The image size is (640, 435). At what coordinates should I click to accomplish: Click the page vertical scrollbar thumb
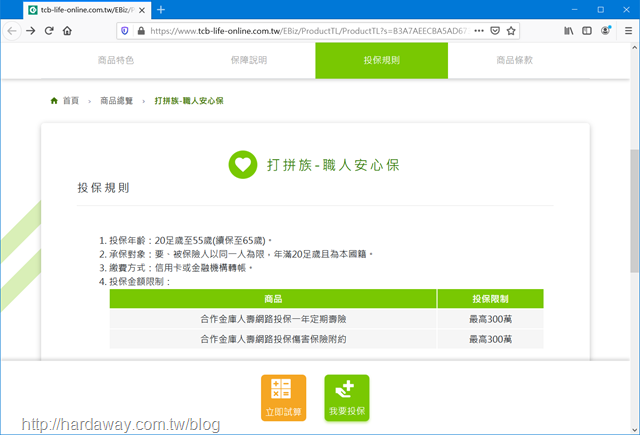(634, 211)
